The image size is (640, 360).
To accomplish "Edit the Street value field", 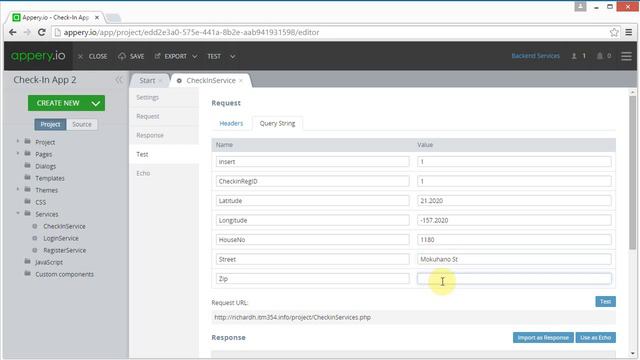I will (514, 259).
